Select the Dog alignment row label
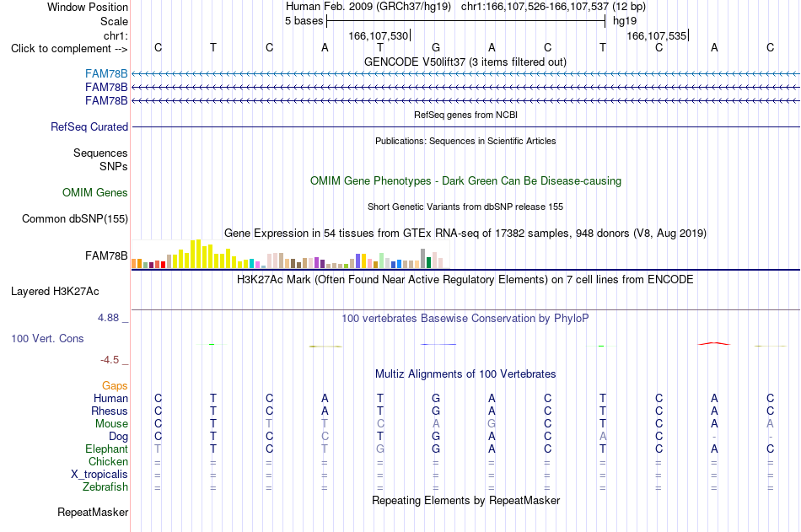 (118, 437)
